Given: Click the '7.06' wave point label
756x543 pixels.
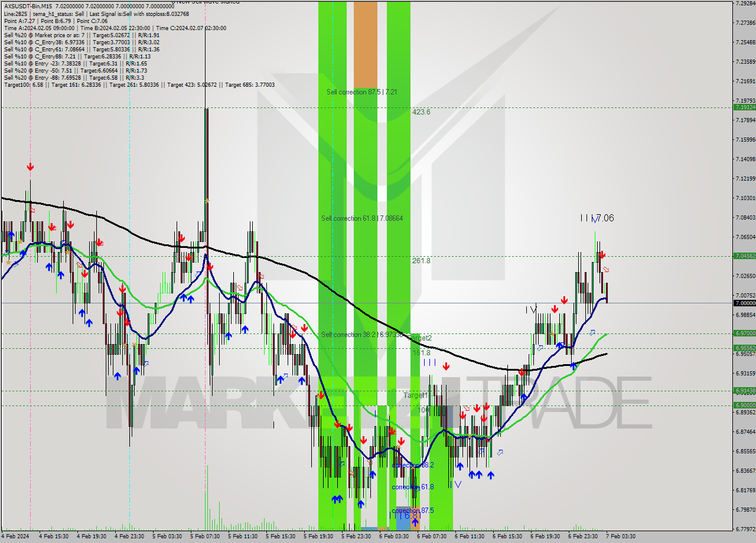Looking at the screenshot, I should pyautogui.click(x=605, y=218).
